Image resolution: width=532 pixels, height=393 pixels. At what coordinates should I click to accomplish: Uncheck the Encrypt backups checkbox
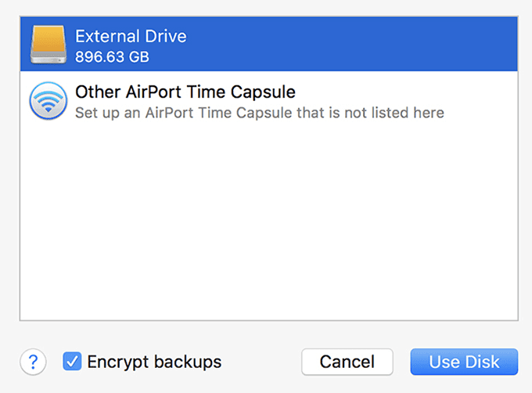click(x=72, y=362)
